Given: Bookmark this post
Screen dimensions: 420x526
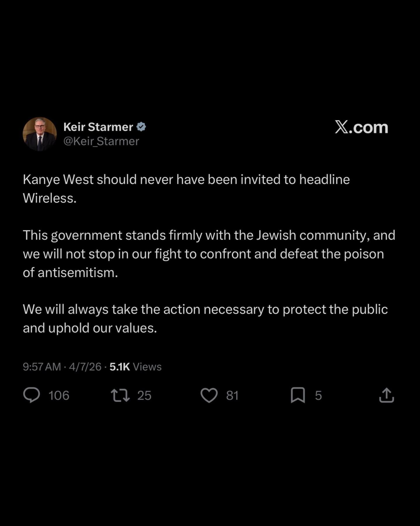Looking at the screenshot, I should click(x=298, y=395).
